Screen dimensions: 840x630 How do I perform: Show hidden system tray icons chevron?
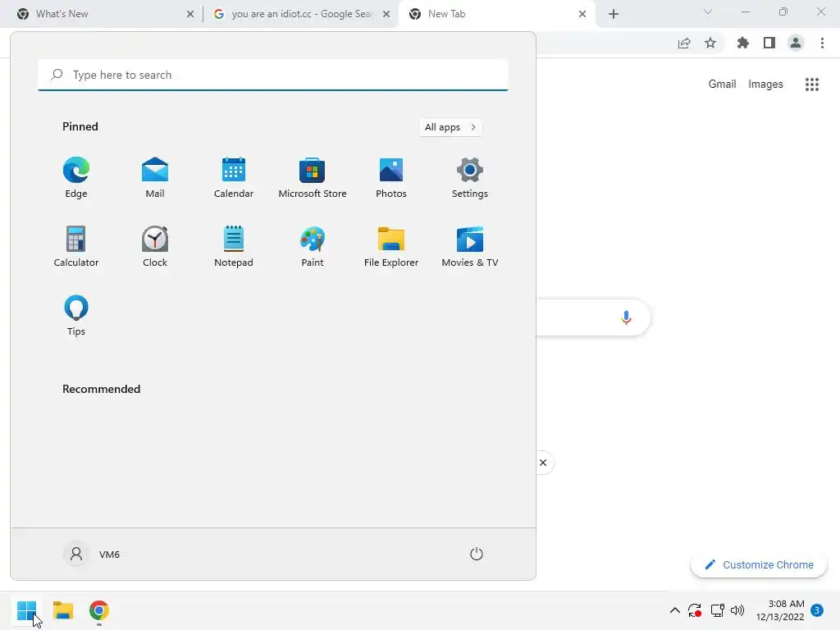coord(675,610)
